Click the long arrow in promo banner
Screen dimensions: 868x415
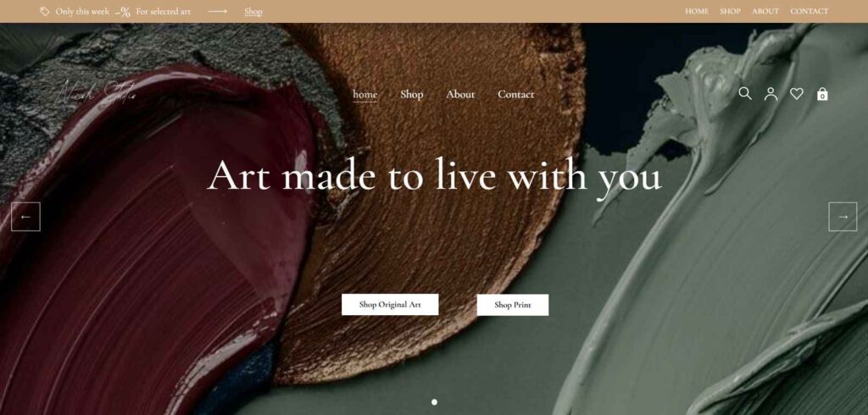(218, 11)
